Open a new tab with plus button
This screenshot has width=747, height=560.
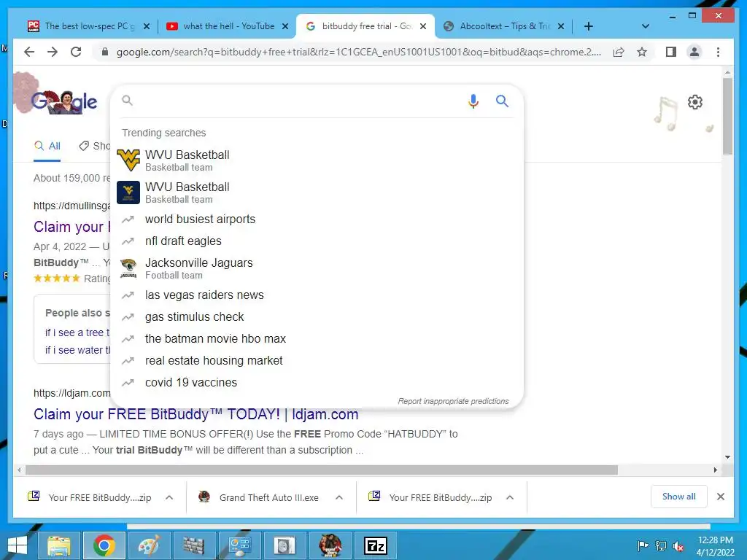[x=589, y=26]
